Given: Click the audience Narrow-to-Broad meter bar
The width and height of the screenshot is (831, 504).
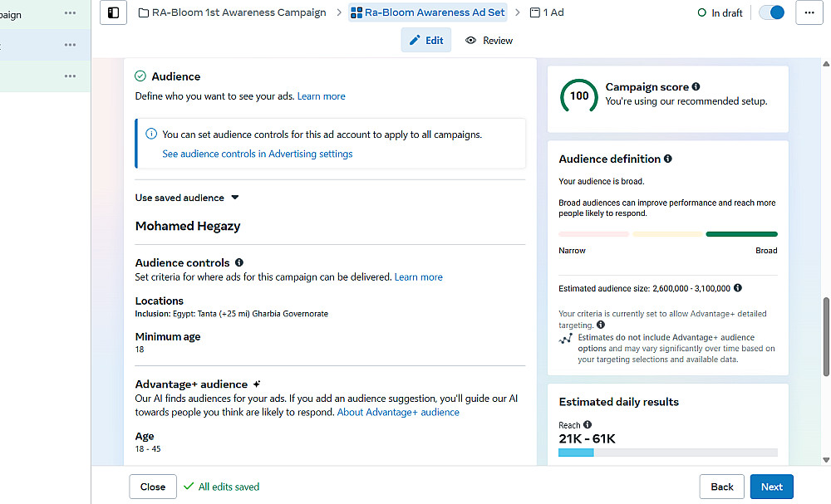Looking at the screenshot, I should click(668, 234).
